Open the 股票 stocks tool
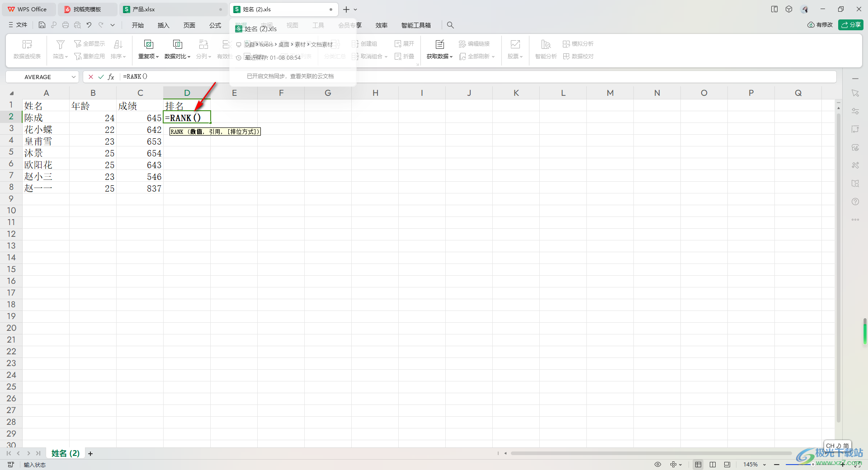The width and height of the screenshot is (868, 470). (515, 49)
